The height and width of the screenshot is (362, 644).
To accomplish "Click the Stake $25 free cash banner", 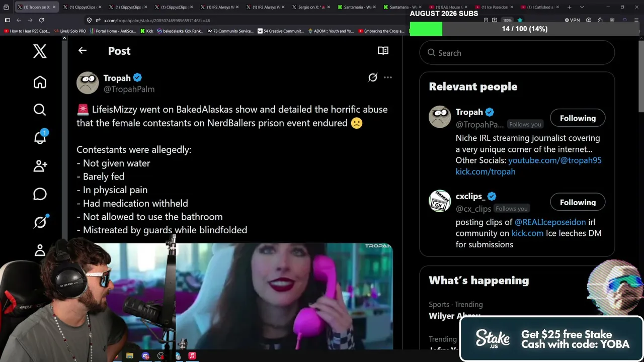I will (x=551, y=339).
